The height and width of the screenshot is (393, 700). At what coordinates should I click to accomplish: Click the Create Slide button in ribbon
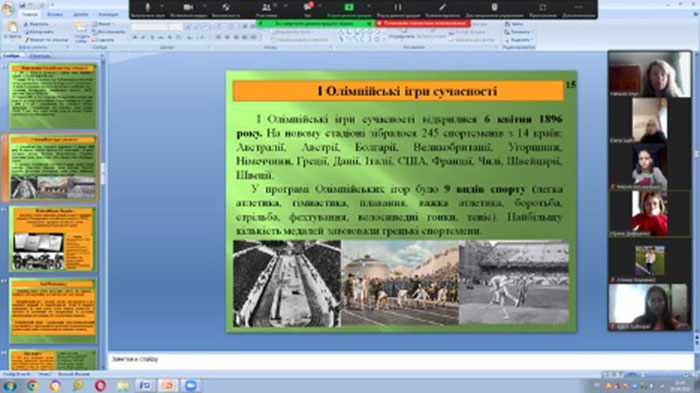coord(81,32)
